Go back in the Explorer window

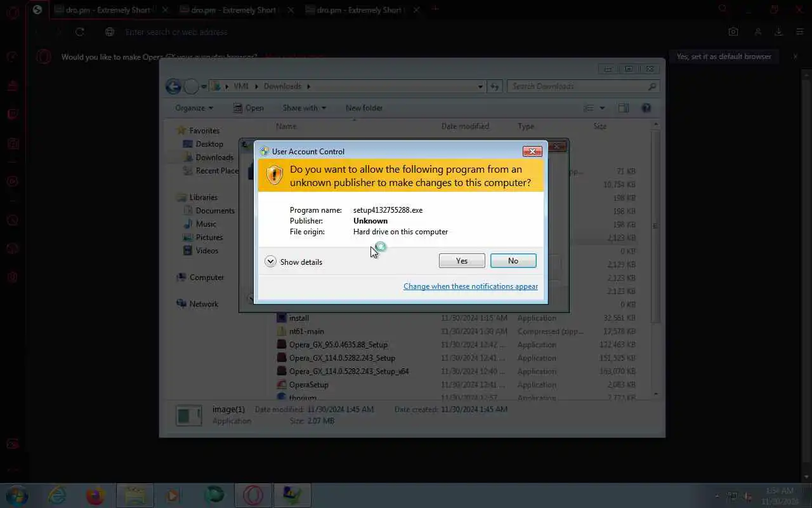point(173,86)
